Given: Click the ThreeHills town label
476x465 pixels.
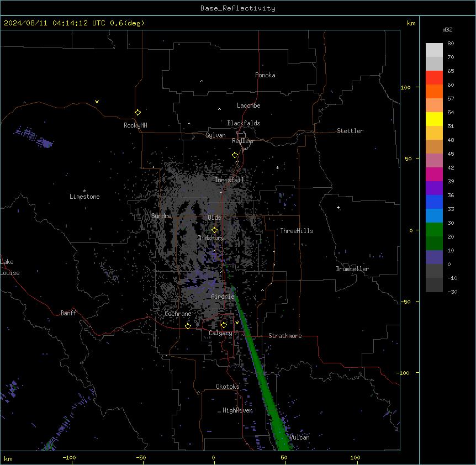Looking at the screenshot, I should 297,231.
